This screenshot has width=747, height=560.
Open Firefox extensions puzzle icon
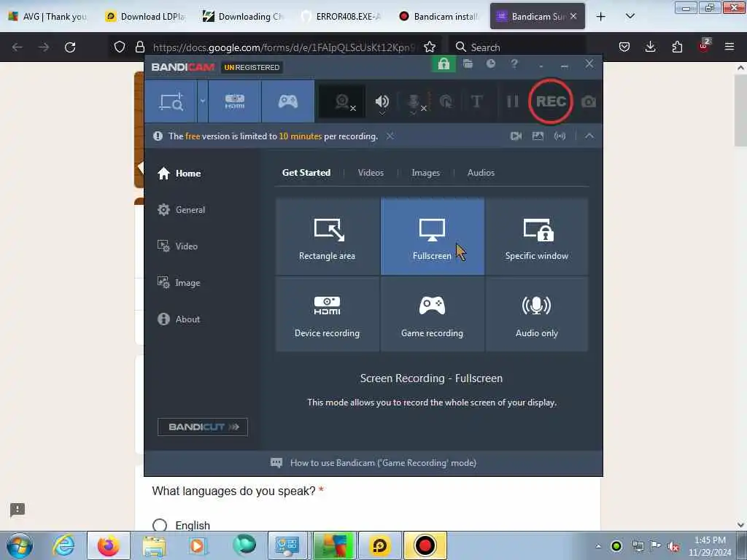[x=677, y=47]
